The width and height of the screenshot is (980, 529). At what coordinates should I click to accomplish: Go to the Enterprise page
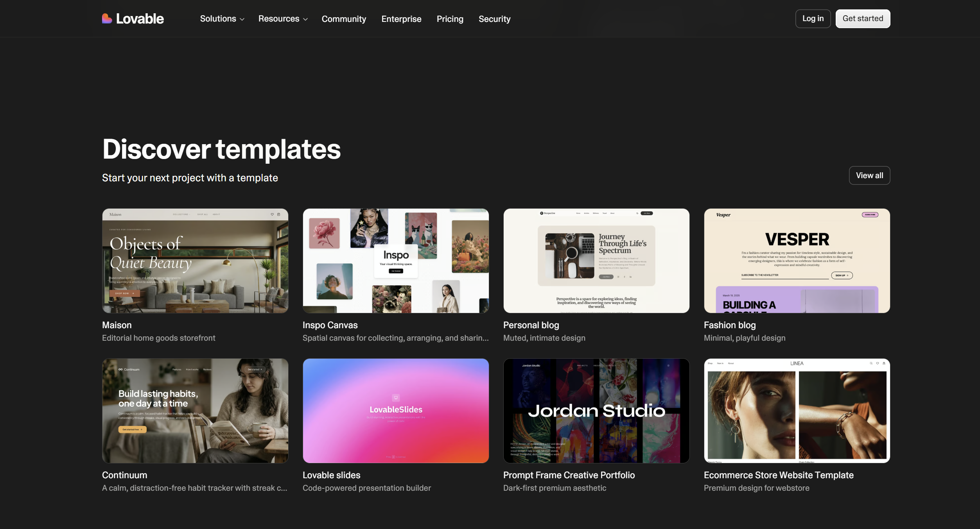[401, 19]
